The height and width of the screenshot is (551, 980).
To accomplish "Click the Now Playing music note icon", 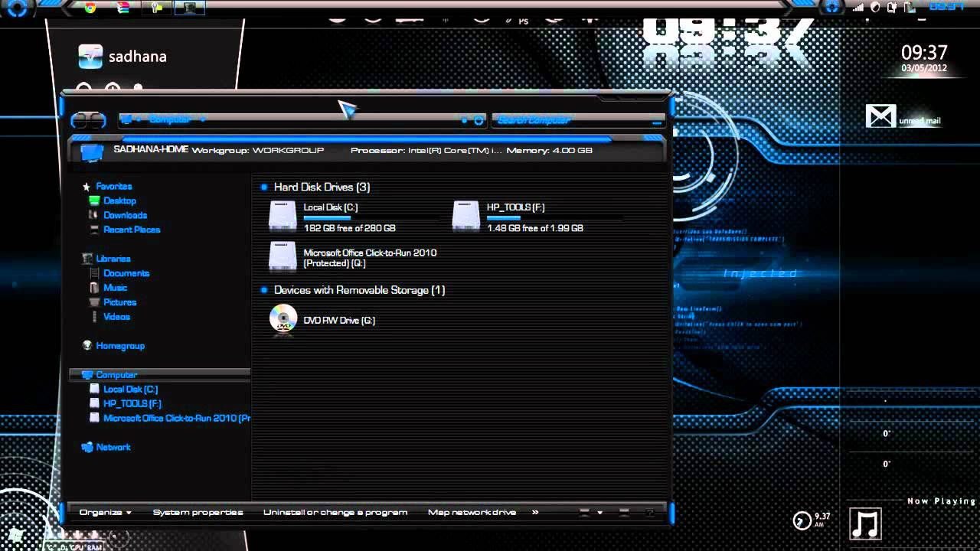I will tap(866, 524).
